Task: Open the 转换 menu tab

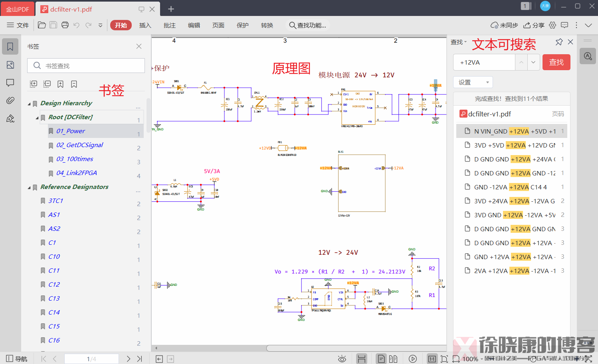Action: click(267, 25)
